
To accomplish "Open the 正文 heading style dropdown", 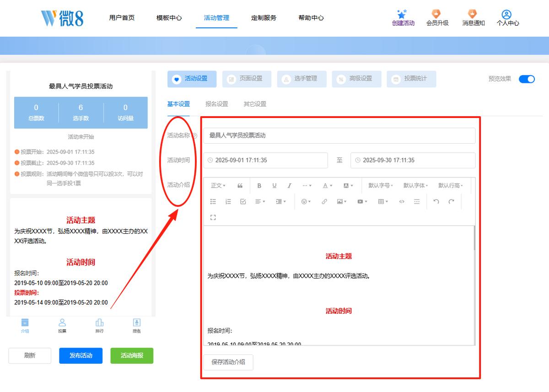I will [x=218, y=186].
